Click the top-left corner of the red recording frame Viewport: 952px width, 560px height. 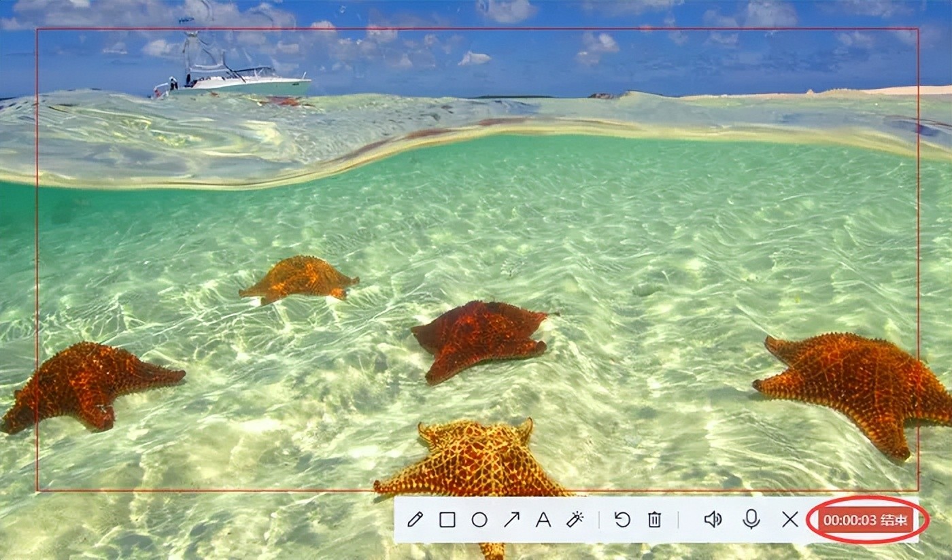[37, 29]
